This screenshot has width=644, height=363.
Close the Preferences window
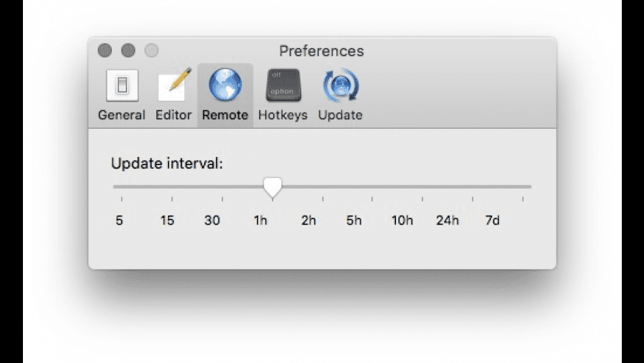tap(105, 51)
